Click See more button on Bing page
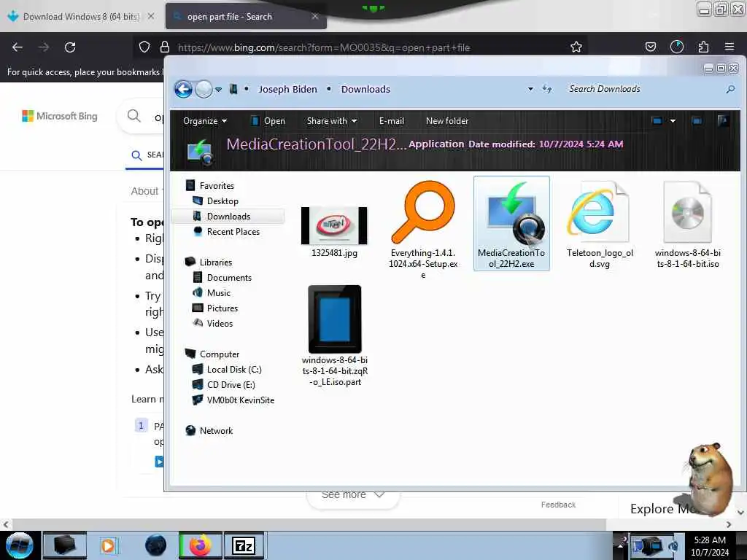The width and height of the screenshot is (747, 560). (352, 495)
